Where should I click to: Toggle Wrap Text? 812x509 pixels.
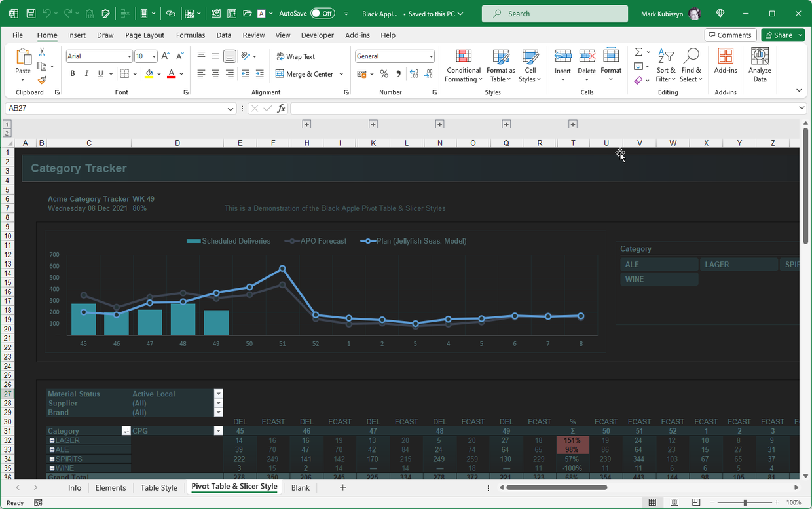(296, 56)
